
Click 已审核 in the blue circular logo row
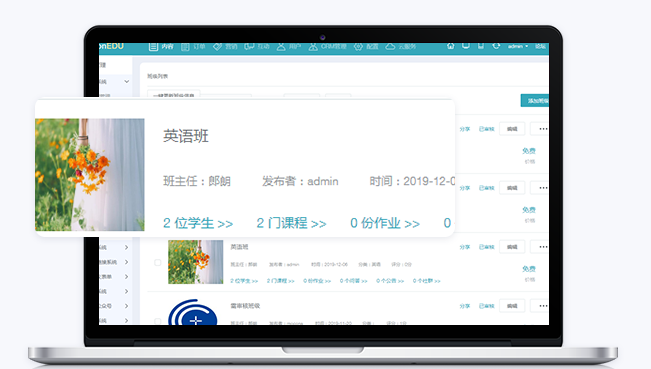point(487,306)
